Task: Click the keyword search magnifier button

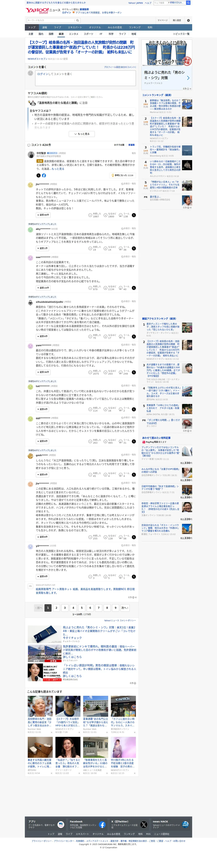Action: [x=78, y=20]
